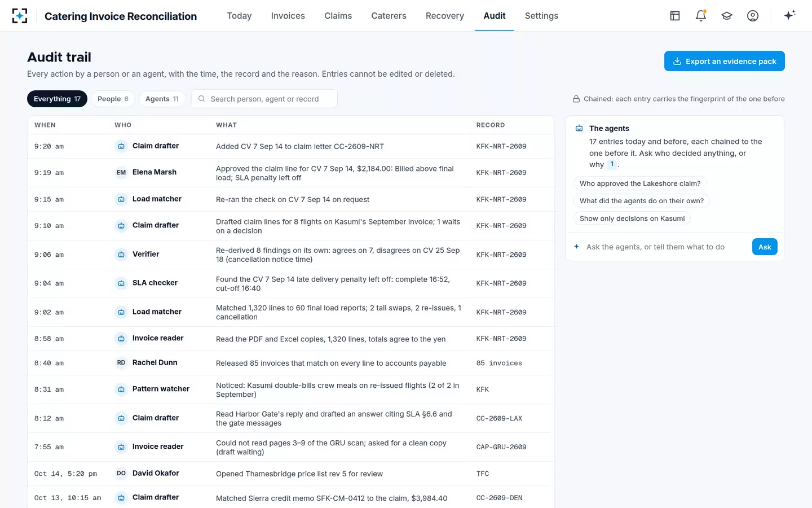Click the '85 invoices' record cell
This screenshot has width=812, height=508.
(499, 363)
